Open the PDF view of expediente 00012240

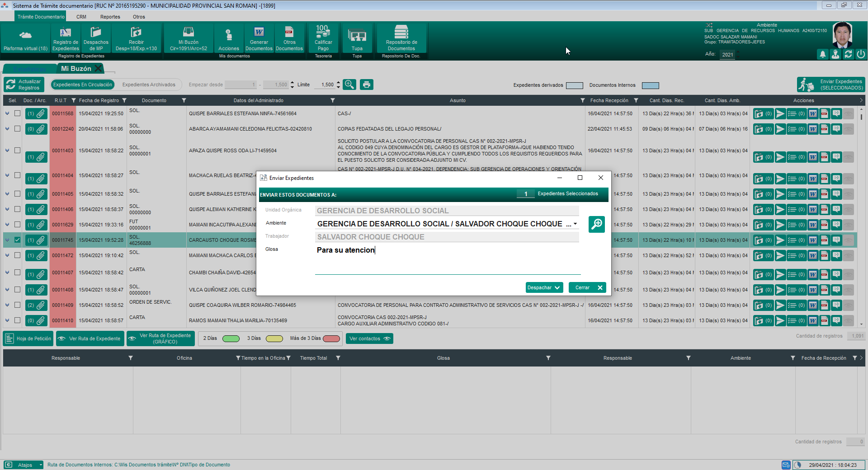coord(824,129)
